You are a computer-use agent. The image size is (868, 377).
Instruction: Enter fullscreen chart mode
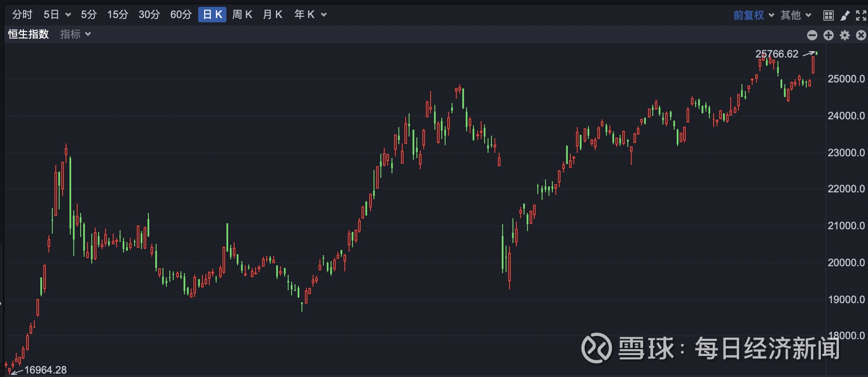click(x=861, y=15)
